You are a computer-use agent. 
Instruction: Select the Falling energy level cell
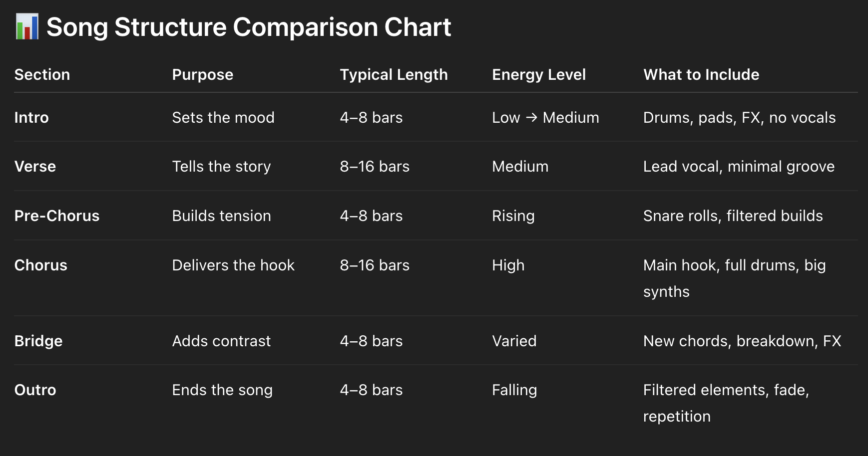coord(514,390)
